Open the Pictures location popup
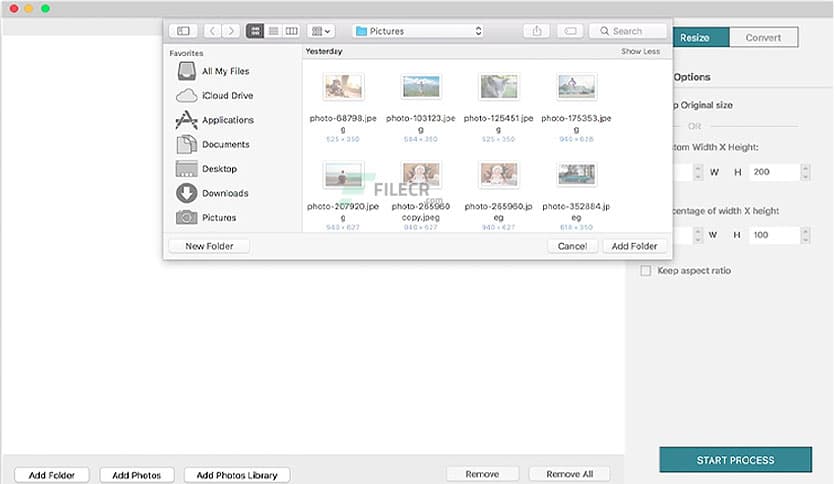836x484 pixels. (x=418, y=31)
